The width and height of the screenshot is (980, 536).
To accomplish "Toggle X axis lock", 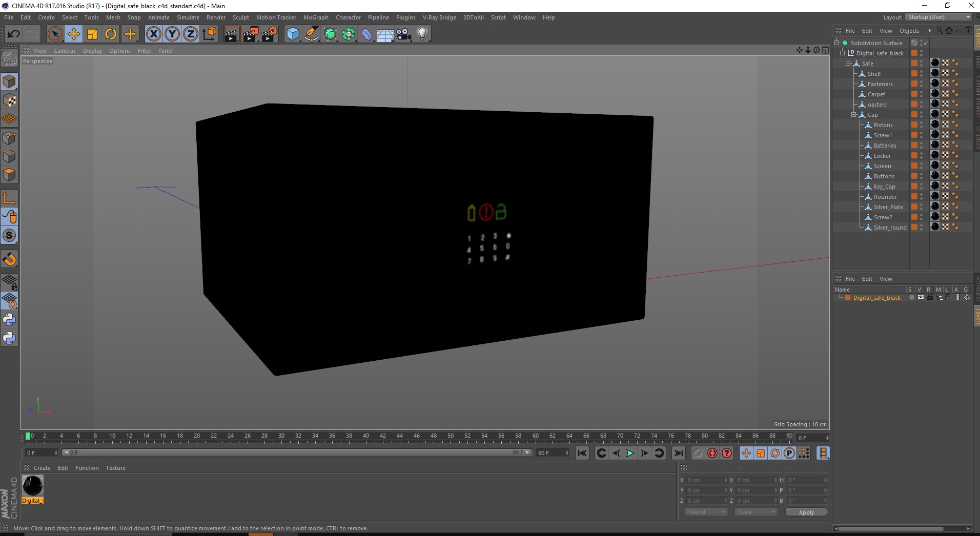I will 154,34.
